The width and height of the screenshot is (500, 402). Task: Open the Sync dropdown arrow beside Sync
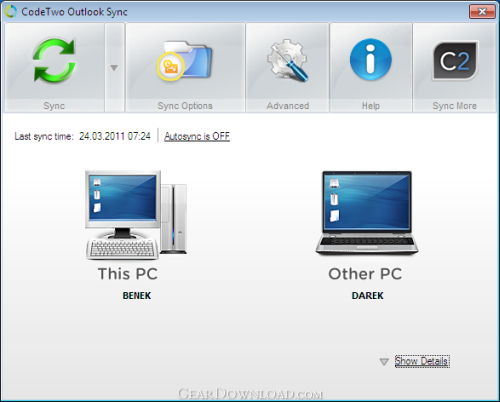[114, 67]
